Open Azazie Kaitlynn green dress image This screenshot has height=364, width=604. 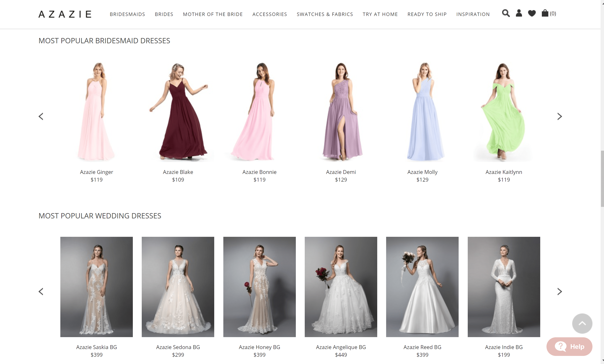[504, 112]
